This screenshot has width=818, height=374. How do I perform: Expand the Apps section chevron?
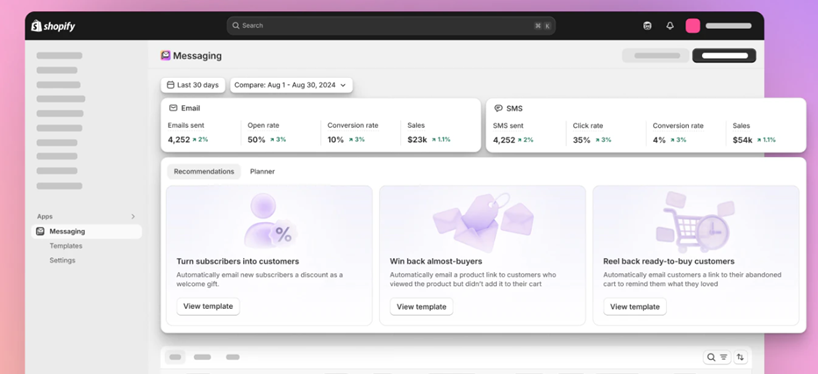click(133, 216)
